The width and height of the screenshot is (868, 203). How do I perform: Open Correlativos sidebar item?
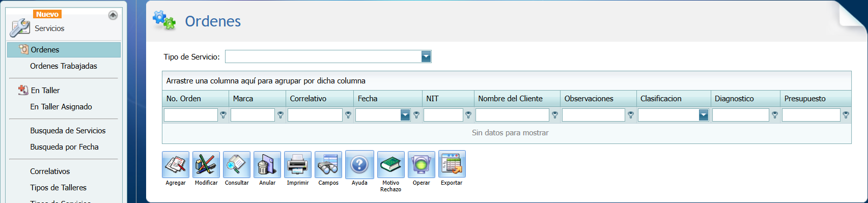pos(50,171)
